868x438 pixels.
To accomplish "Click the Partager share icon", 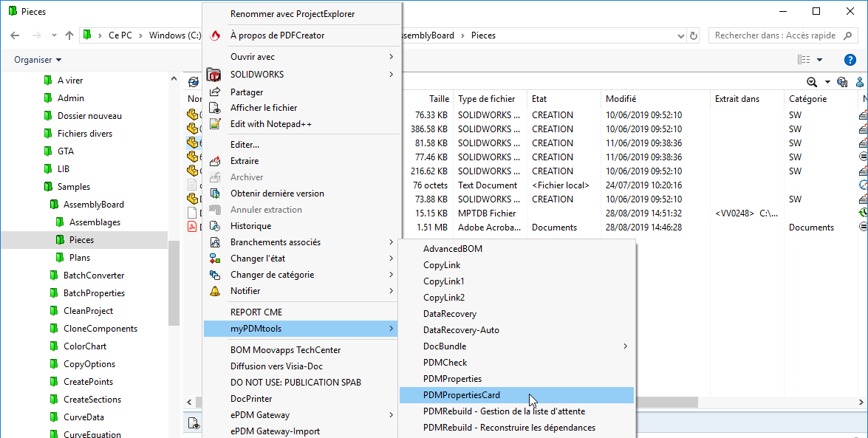I will click(x=215, y=92).
